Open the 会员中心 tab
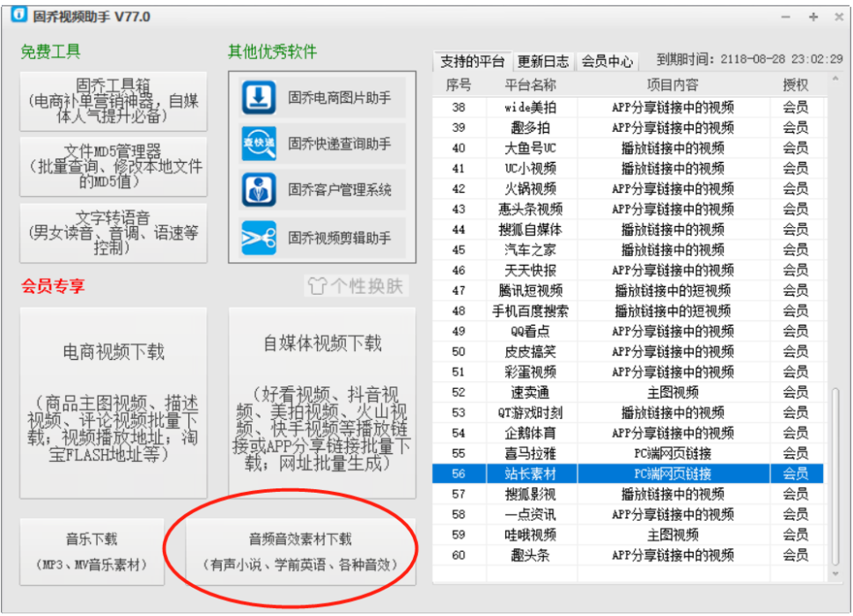 (x=607, y=62)
